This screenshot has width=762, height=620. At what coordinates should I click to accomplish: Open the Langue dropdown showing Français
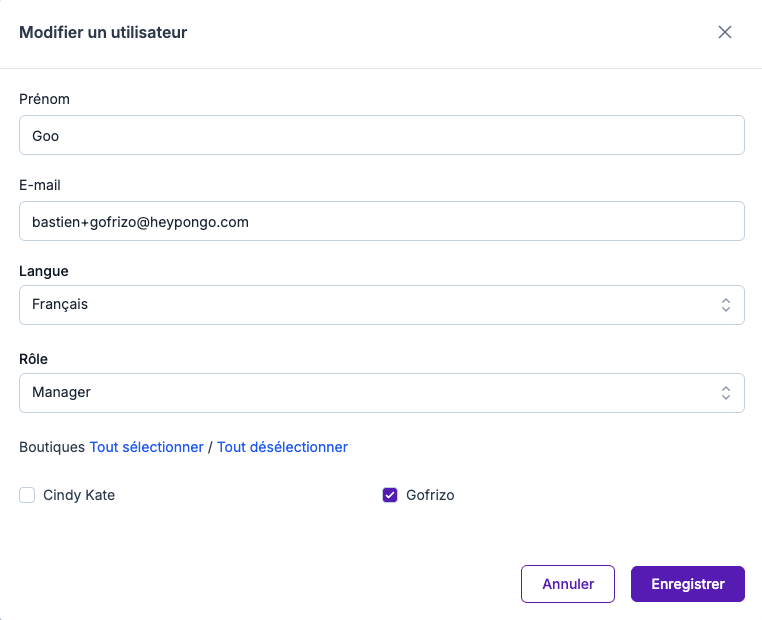[x=381, y=305]
